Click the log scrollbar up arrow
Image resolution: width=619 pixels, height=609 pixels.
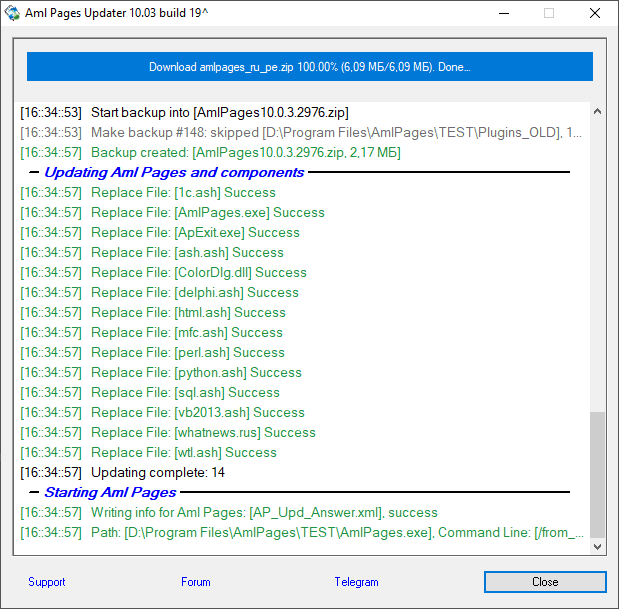(x=597, y=111)
